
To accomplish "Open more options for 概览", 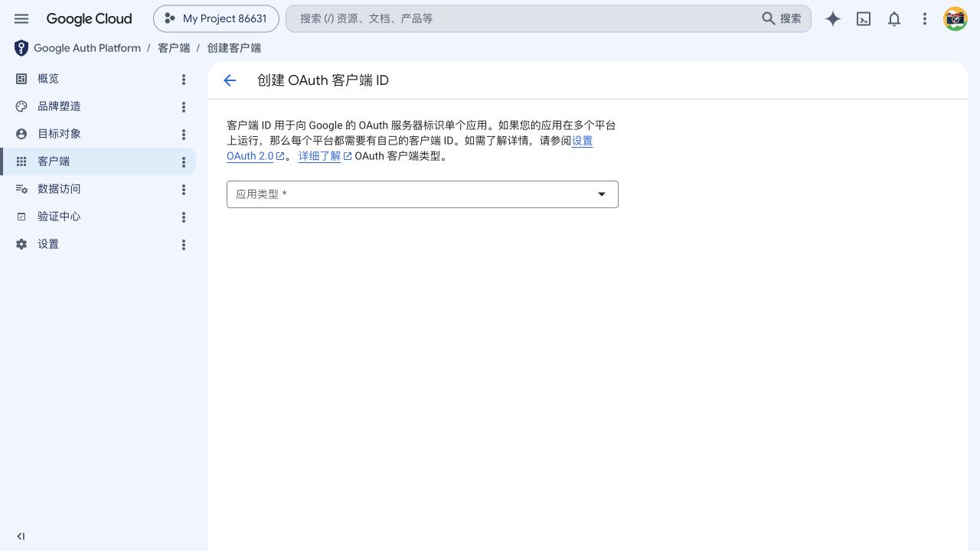I will tap(184, 80).
